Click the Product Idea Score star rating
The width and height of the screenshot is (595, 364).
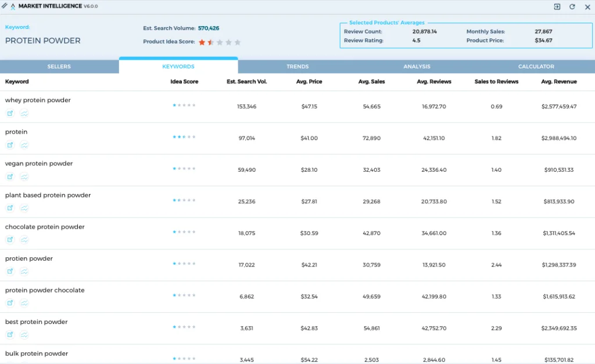click(219, 42)
